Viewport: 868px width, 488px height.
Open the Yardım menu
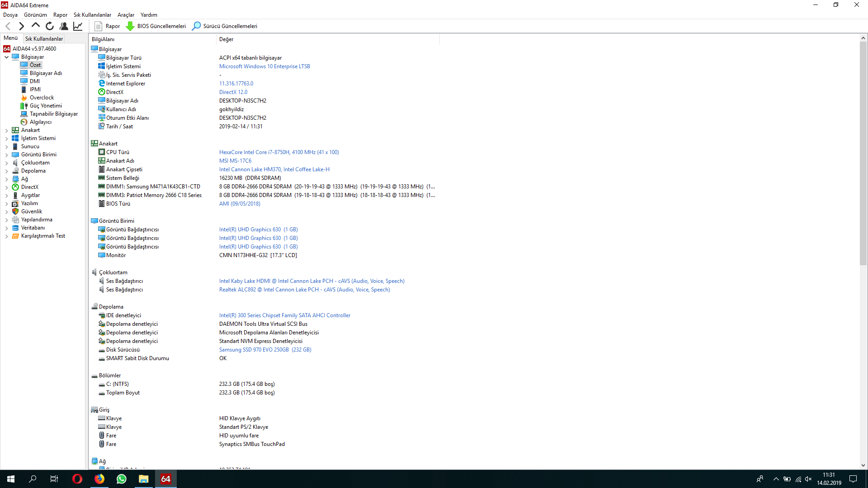[x=149, y=15]
